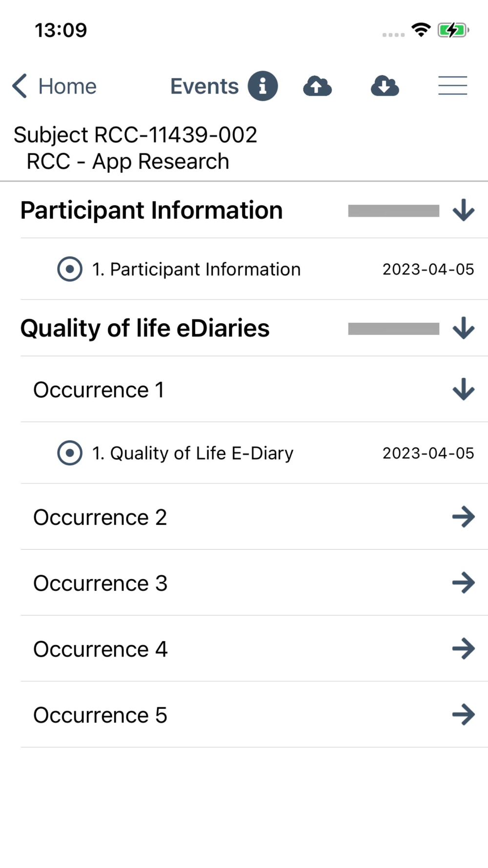488x868 pixels.
Task: Tap the cloud download icon
Action: click(x=385, y=86)
